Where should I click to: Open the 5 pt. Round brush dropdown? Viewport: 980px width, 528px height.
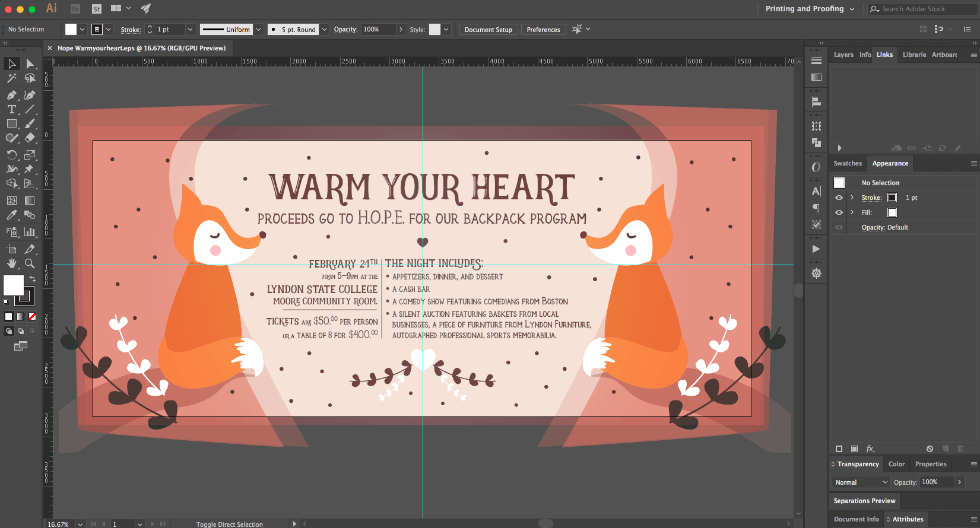324,29
